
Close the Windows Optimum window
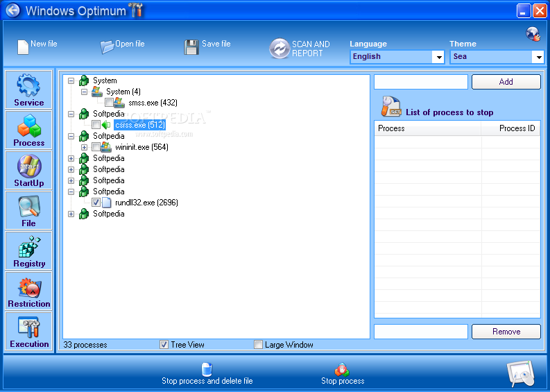(539, 10)
